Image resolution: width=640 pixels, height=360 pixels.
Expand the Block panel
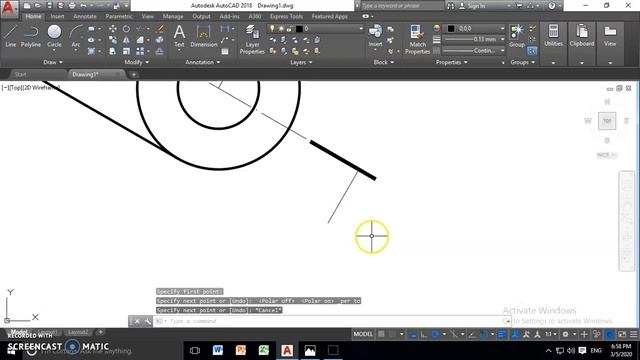click(384, 62)
